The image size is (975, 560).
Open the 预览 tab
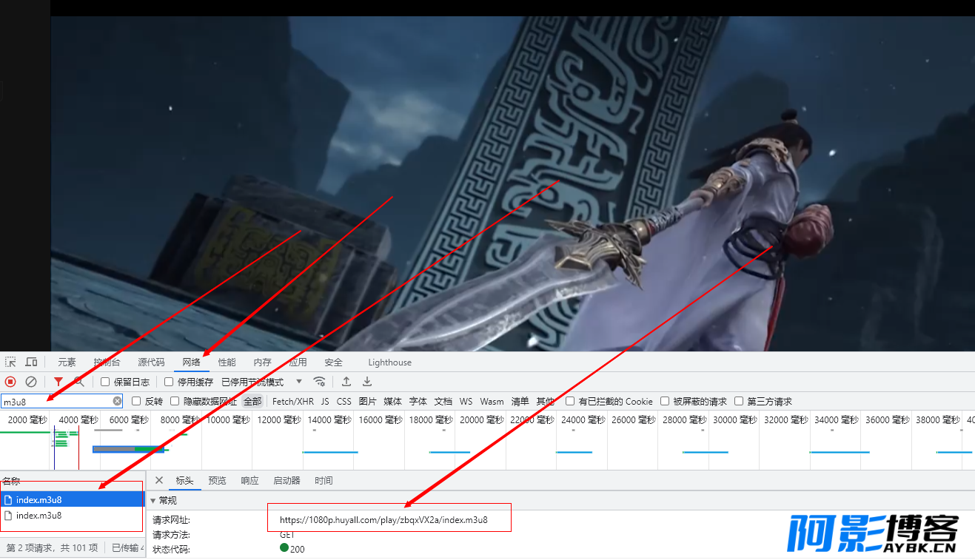(x=217, y=480)
